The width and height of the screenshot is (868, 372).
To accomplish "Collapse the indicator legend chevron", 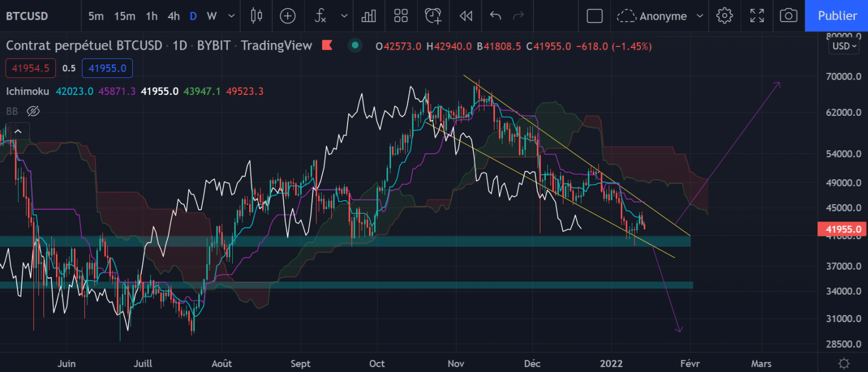I will point(18,132).
